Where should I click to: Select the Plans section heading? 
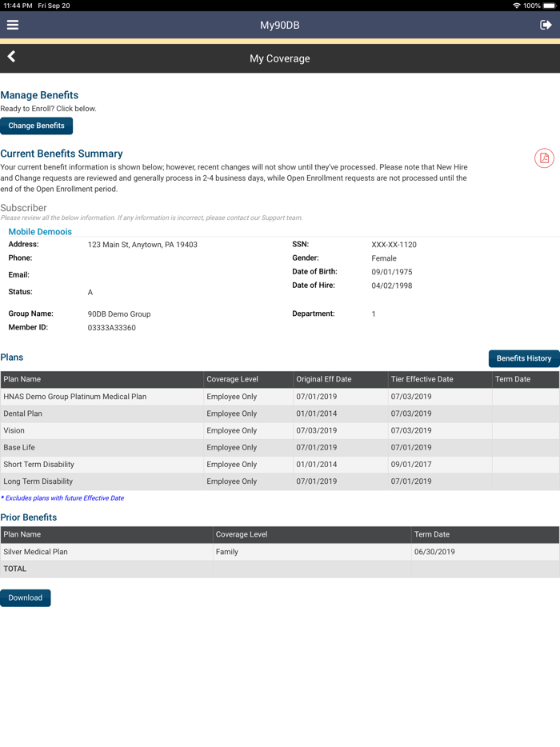click(12, 358)
